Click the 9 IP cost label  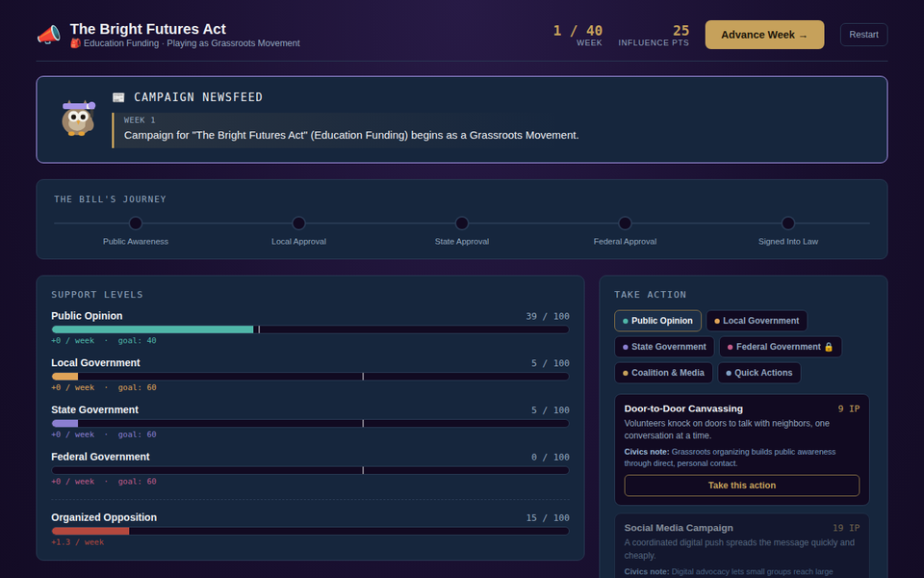pos(849,408)
